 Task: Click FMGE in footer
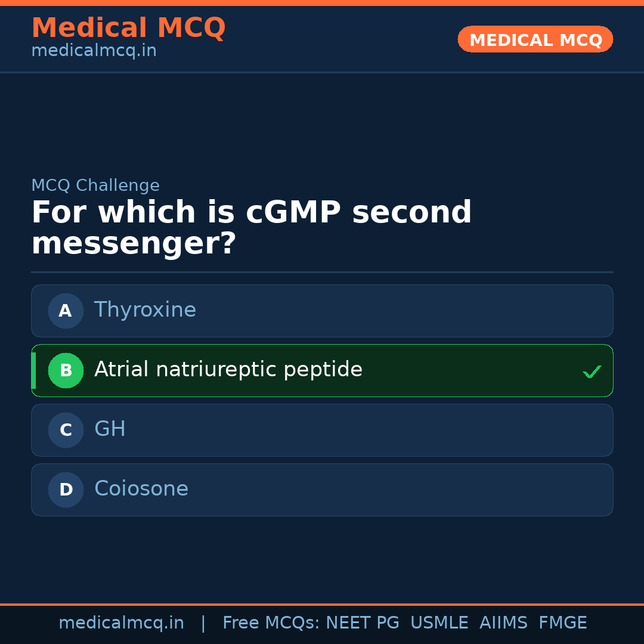(x=562, y=623)
